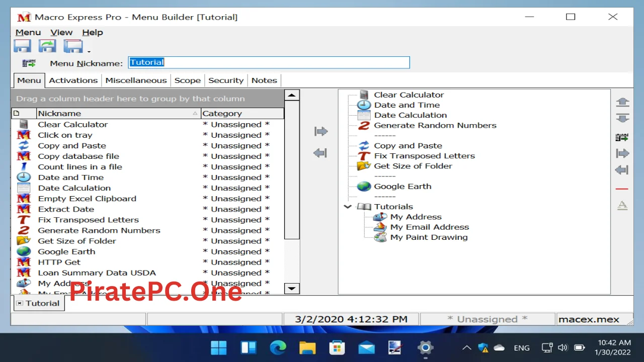Switch to the Scope tab

[188, 80]
